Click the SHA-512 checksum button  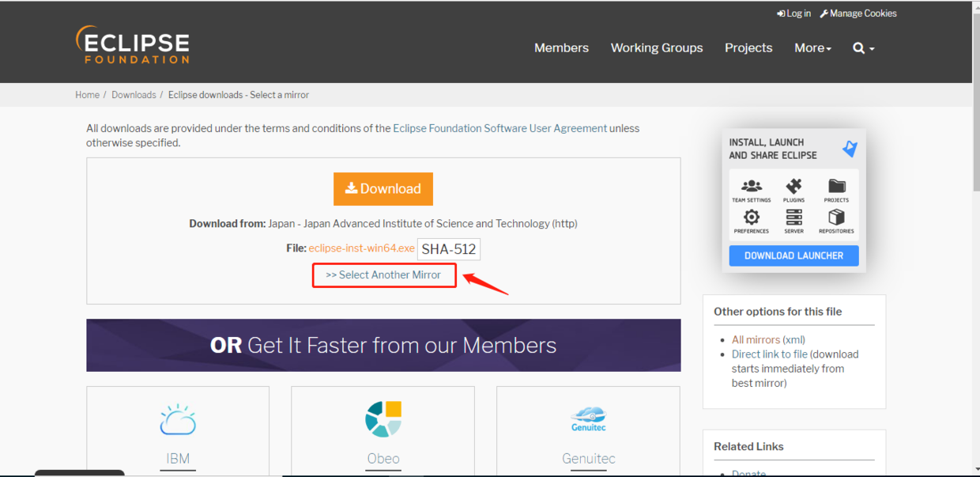(449, 249)
